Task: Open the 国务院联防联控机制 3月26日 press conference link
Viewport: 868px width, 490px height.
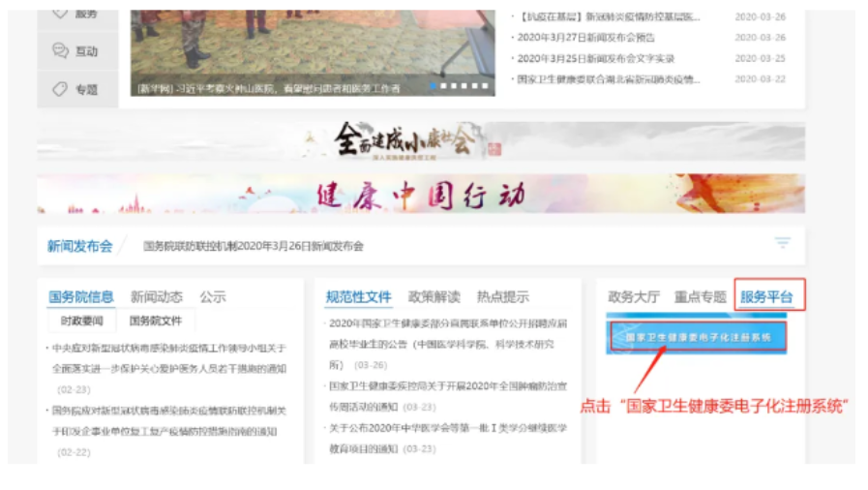Action: [254, 246]
